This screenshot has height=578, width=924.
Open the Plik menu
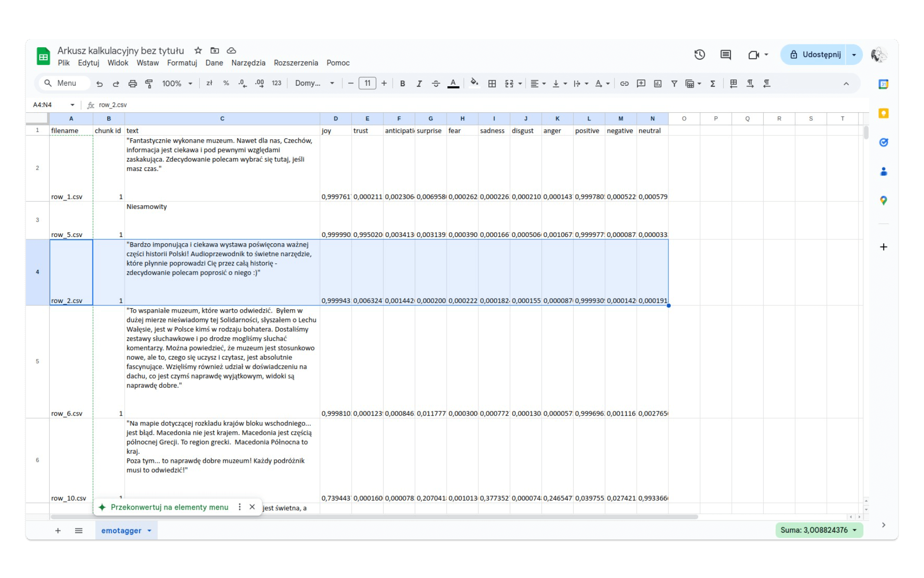click(x=64, y=63)
